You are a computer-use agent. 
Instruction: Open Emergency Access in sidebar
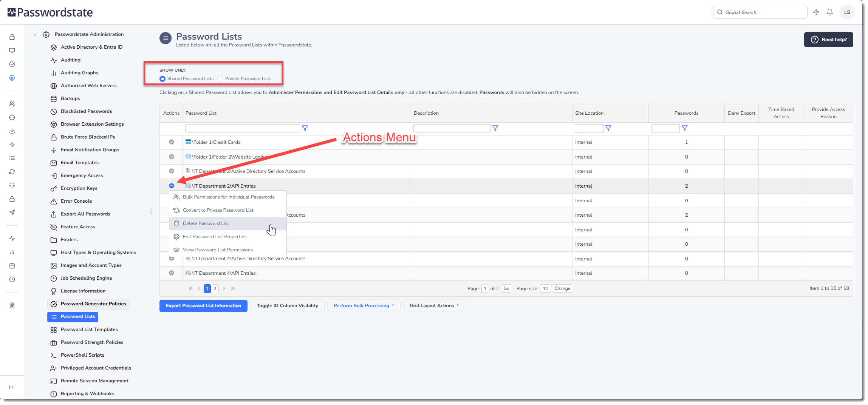(82, 176)
